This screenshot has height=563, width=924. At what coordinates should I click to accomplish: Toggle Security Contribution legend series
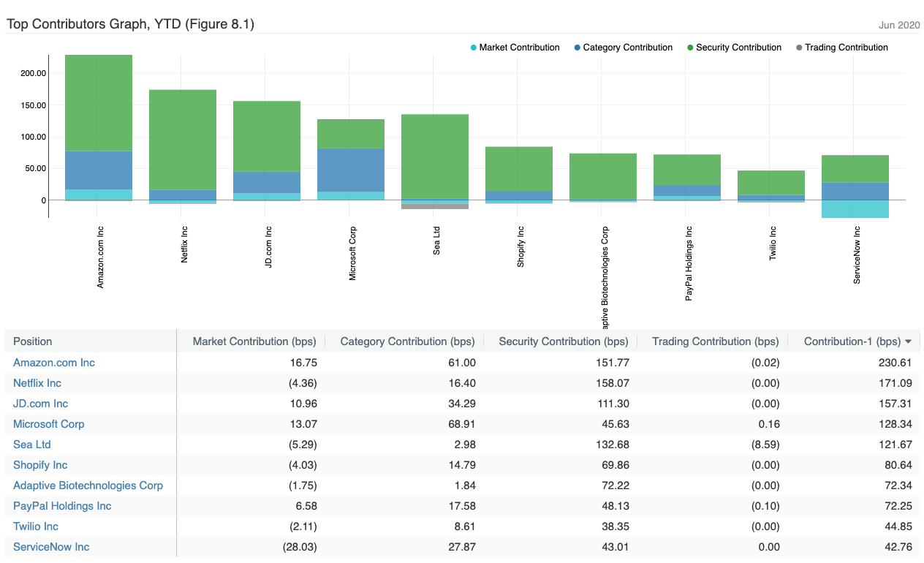tap(734, 48)
